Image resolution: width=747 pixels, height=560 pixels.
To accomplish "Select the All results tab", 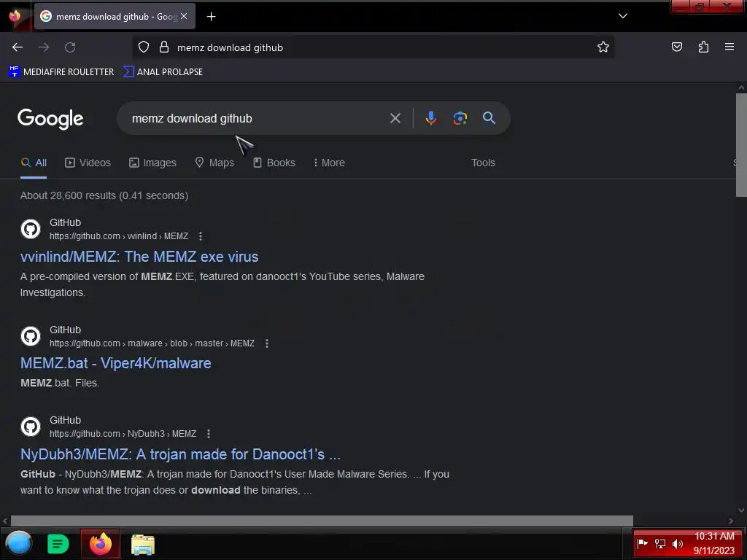I will (x=34, y=163).
